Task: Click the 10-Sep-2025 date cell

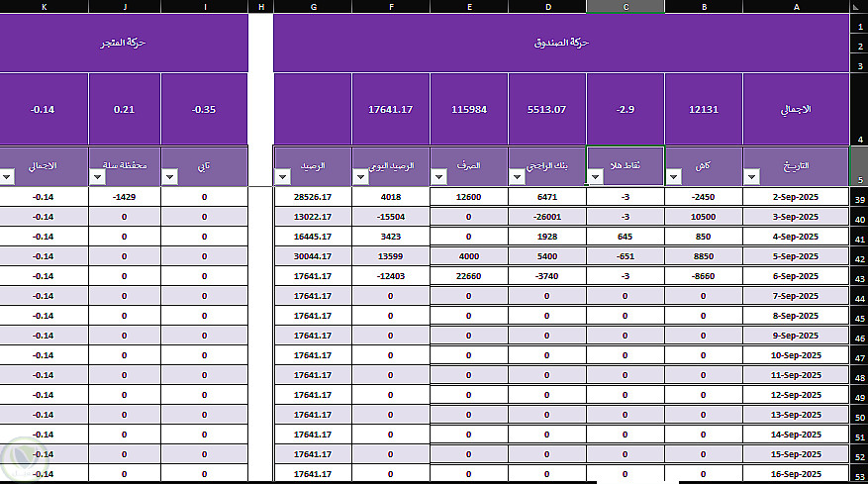Action: pyautogui.click(x=796, y=355)
